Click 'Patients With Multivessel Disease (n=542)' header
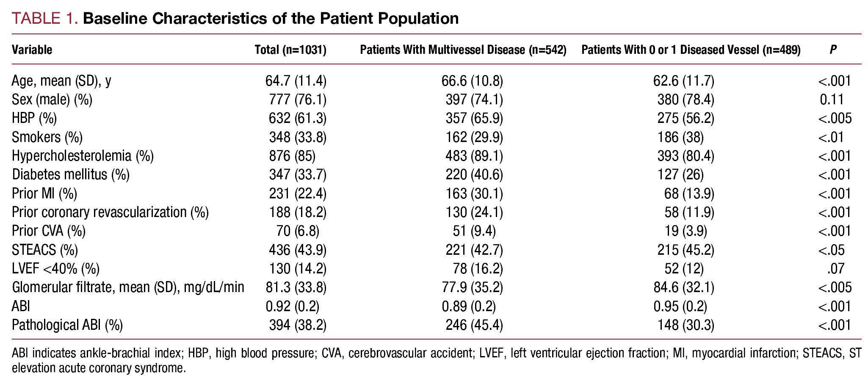868x390 pixels. 463,50
